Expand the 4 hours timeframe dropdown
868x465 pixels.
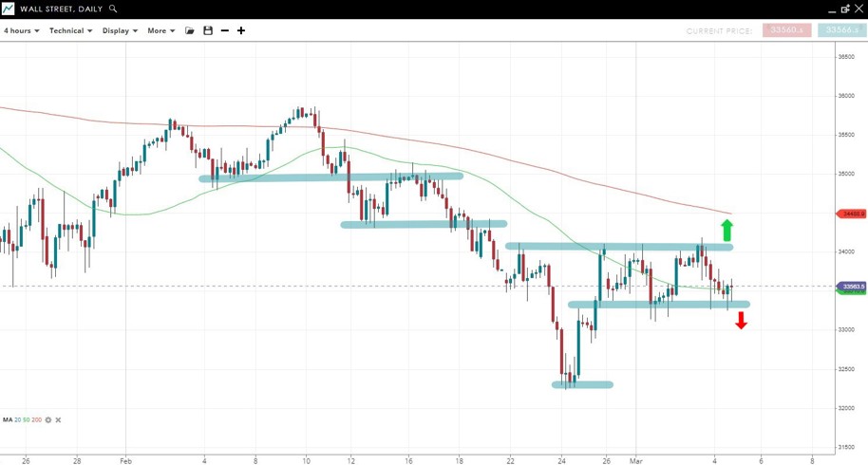click(x=21, y=30)
